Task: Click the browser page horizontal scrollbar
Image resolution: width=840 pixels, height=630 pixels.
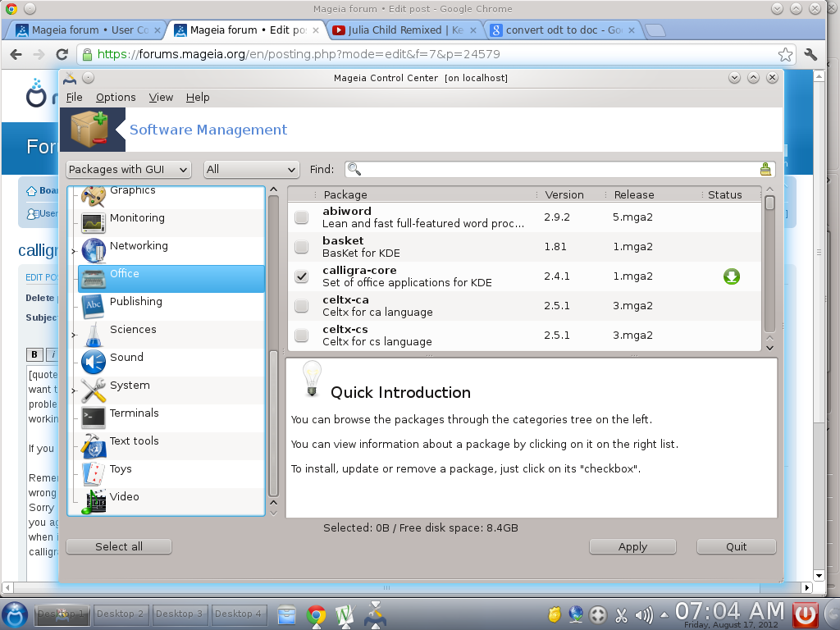Action: tap(387, 587)
